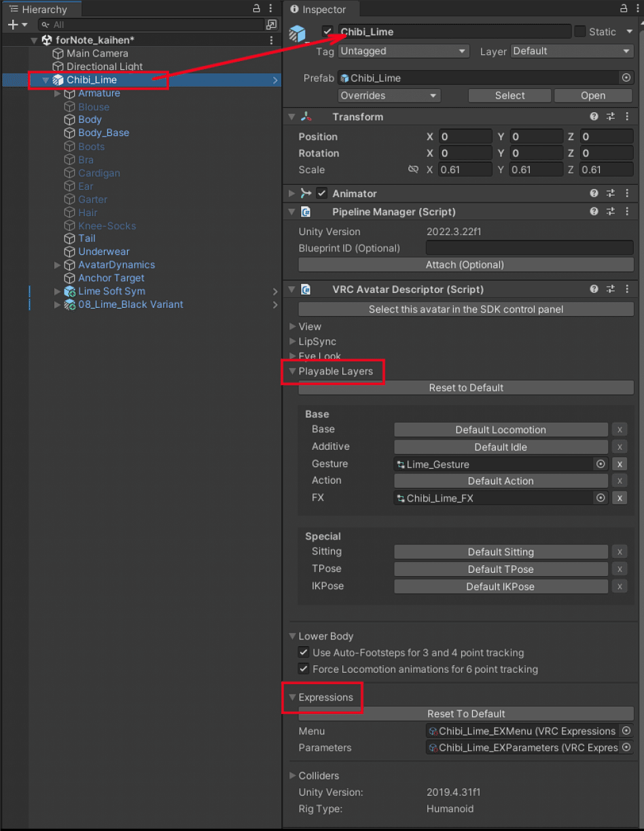This screenshot has width=644, height=831.
Task: Open the object picker for Expressions Parameters
Action: (626, 747)
